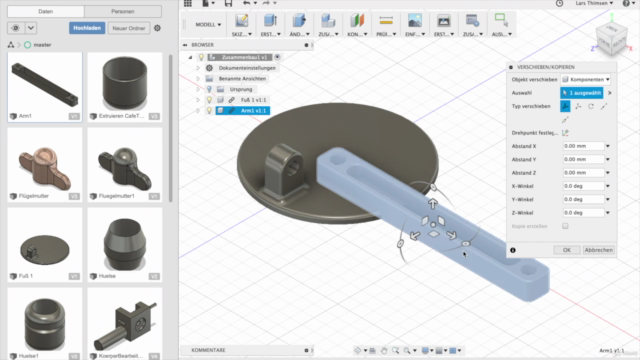Open the Skizze toolbar tool icon
This screenshot has height=360, width=640.
click(241, 20)
